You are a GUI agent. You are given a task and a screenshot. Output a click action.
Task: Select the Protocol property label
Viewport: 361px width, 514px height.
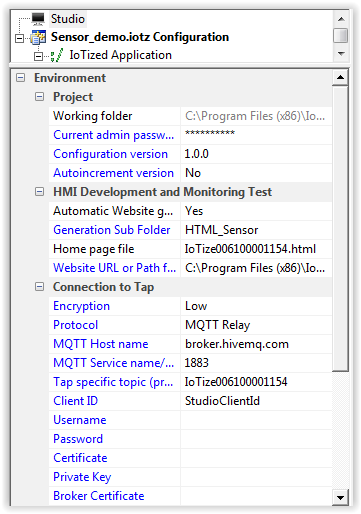pos(76,325)
